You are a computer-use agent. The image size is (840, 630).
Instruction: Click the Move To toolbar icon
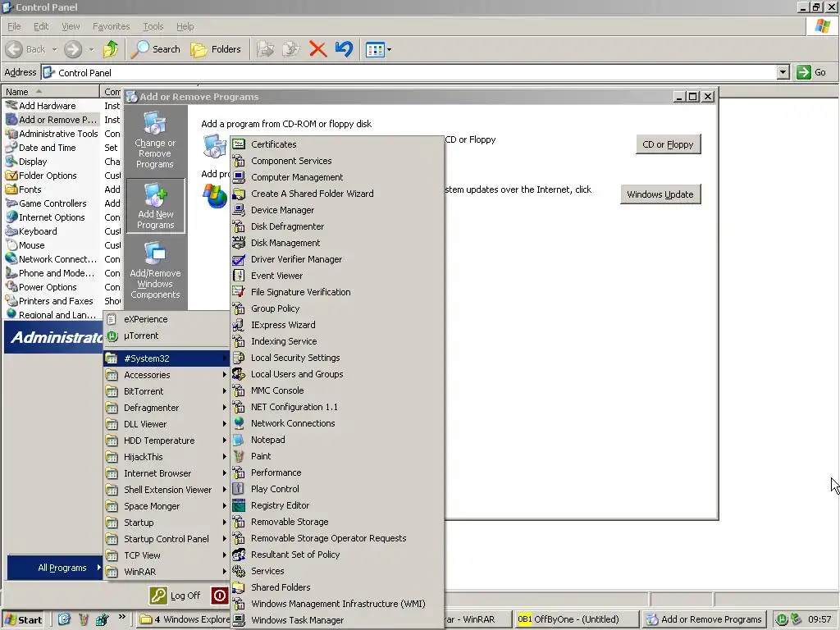[265, 49]
